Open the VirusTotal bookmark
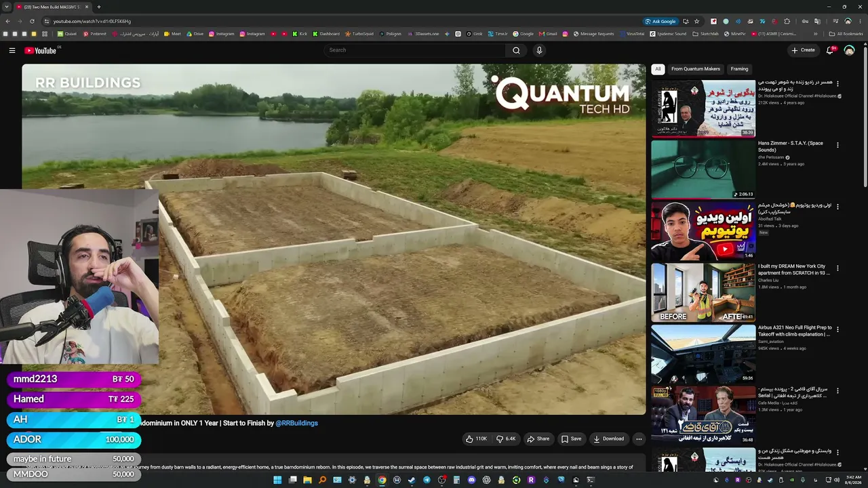 [631, 34]
